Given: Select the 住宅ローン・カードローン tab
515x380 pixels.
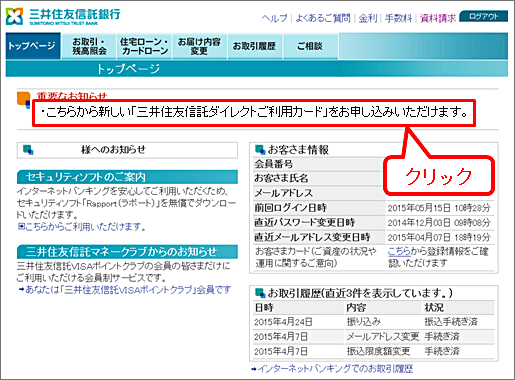Looking at the screenshot, I should (x=144, y=46).
